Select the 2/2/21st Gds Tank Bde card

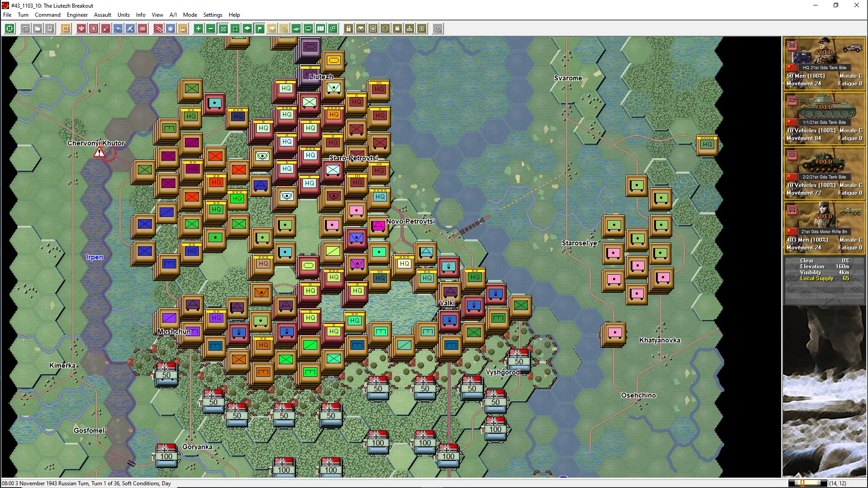tap(824, 173)
